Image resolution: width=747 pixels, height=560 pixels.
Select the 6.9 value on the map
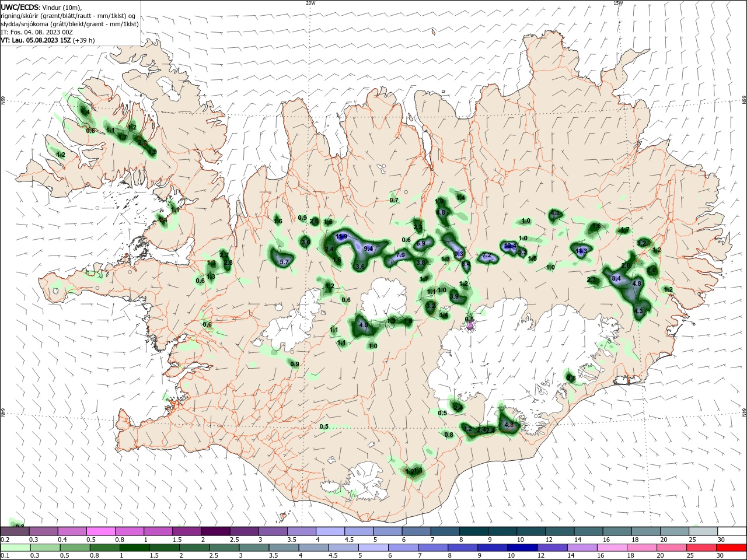pyautogui.click(x=421, y=243)
